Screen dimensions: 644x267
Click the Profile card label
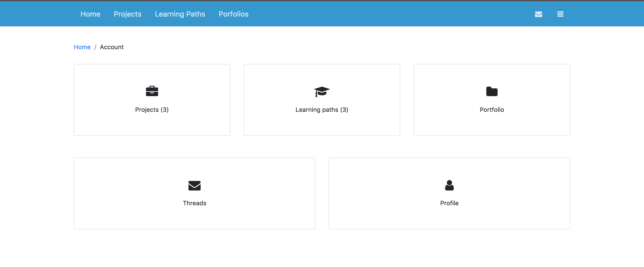point(449,203)
